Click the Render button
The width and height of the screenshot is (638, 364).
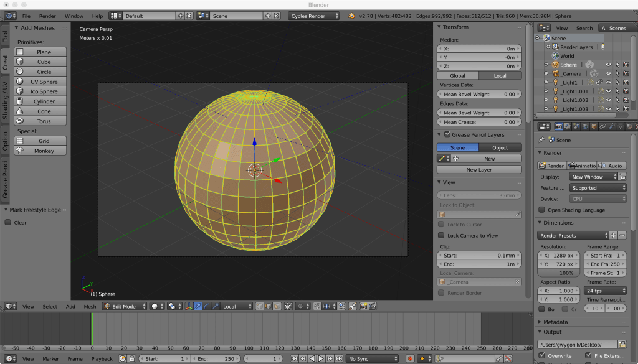pos(551,165)
